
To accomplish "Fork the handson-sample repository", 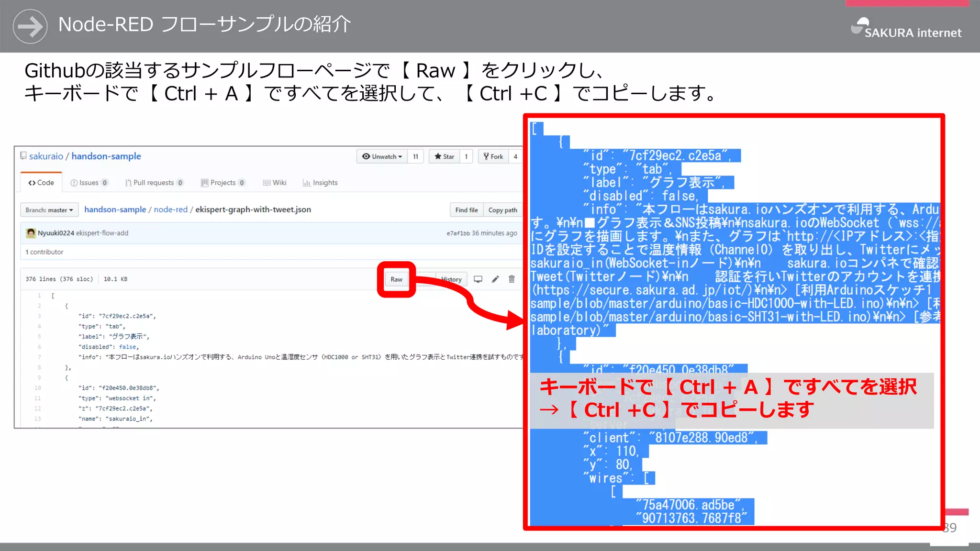I will click(x=493, y=156).
